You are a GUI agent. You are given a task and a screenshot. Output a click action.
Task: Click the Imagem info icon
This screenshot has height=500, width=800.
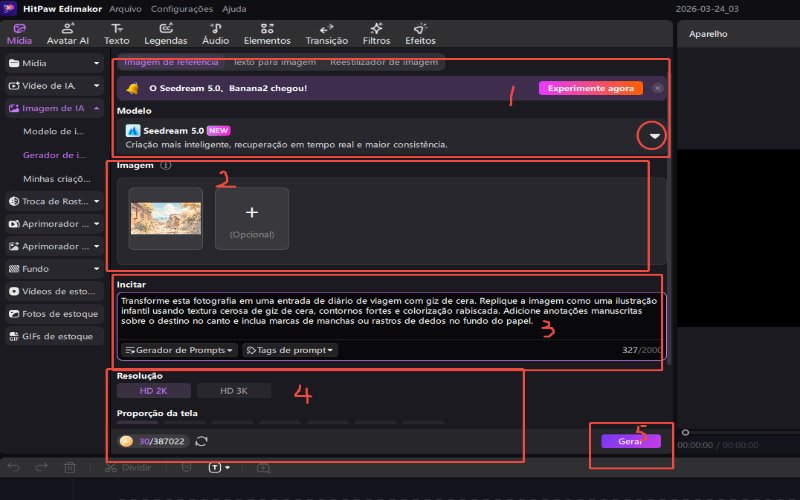(x=166, y=165)
